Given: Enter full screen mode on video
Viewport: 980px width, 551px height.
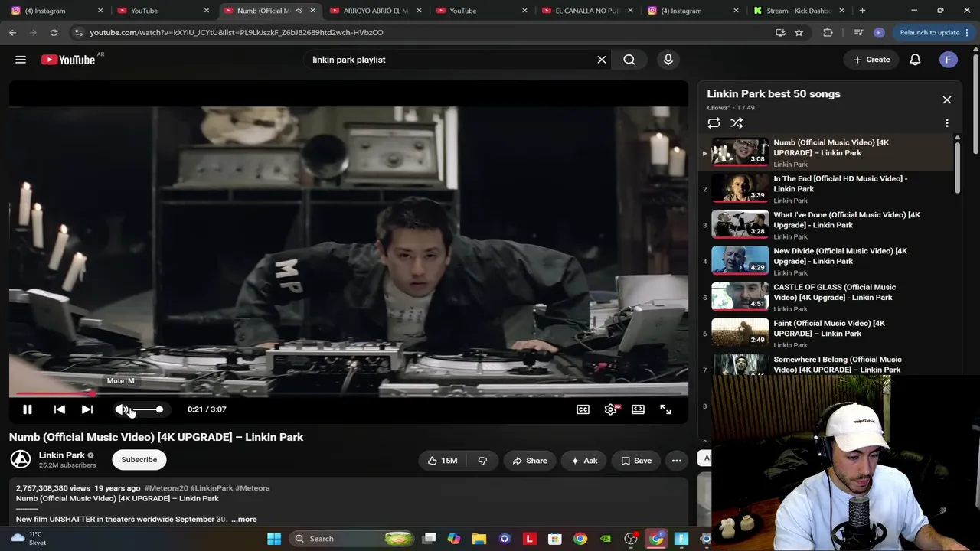Looking at the screenshot, I should tap(665, 409).
